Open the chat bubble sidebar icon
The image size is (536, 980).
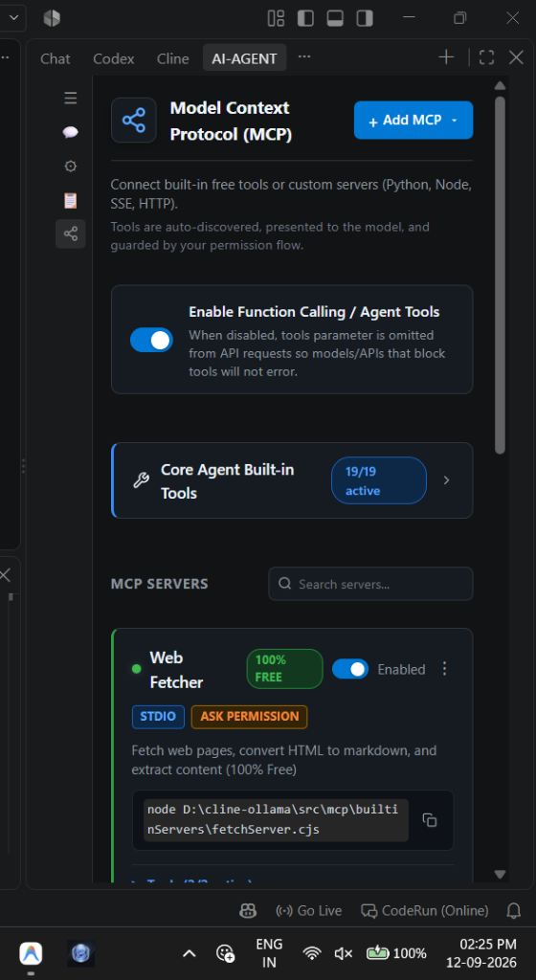(71, 132)
